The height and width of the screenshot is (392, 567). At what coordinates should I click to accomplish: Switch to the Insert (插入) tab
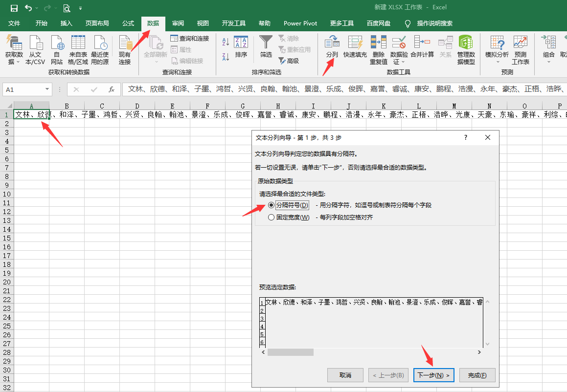[x=66, y=23]
